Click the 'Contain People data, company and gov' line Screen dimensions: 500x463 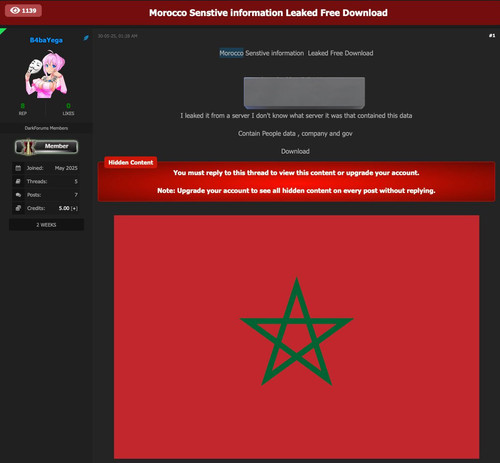(x=295, y=134)
